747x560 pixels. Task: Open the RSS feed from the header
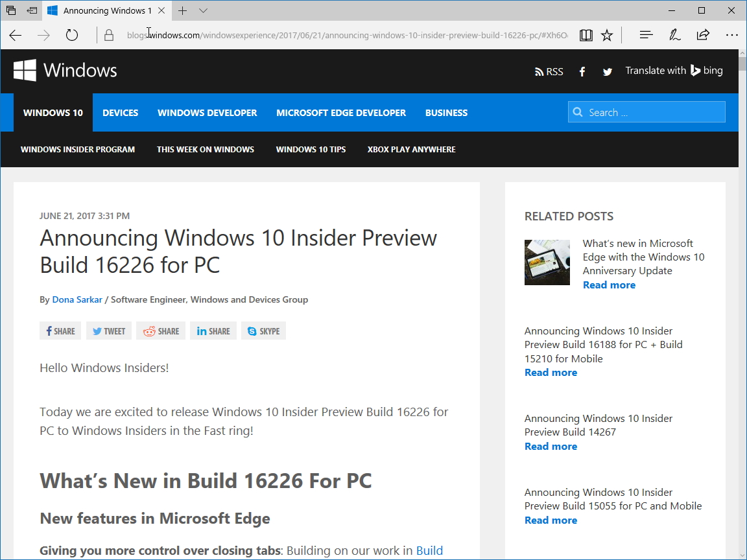tap(549, 71)
